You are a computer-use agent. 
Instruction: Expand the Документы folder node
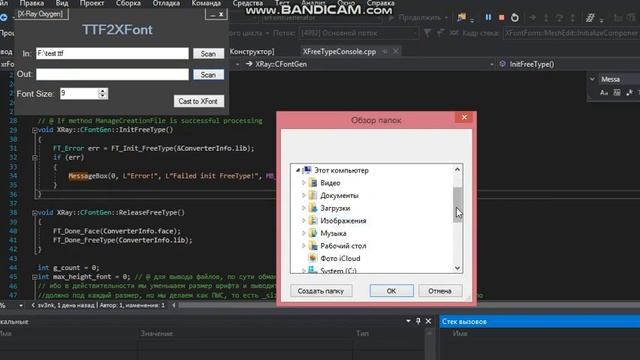click(304, 196)
